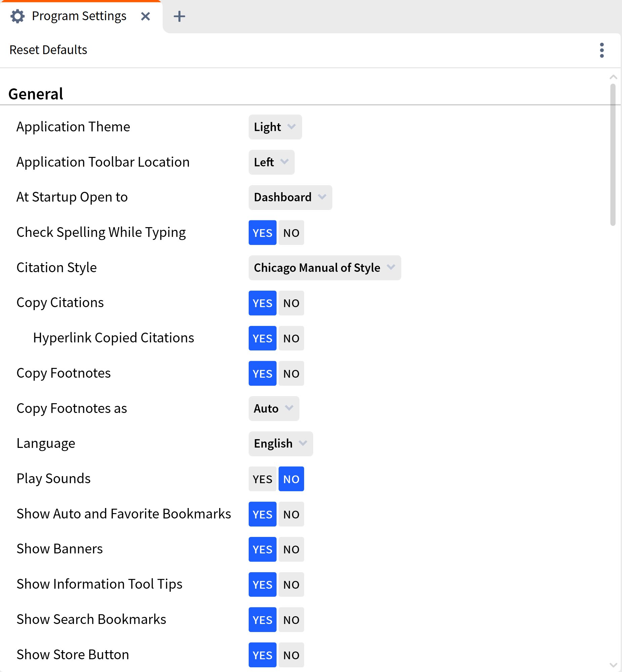
Task: Turn off Show Banners
Action: point(291,549)
